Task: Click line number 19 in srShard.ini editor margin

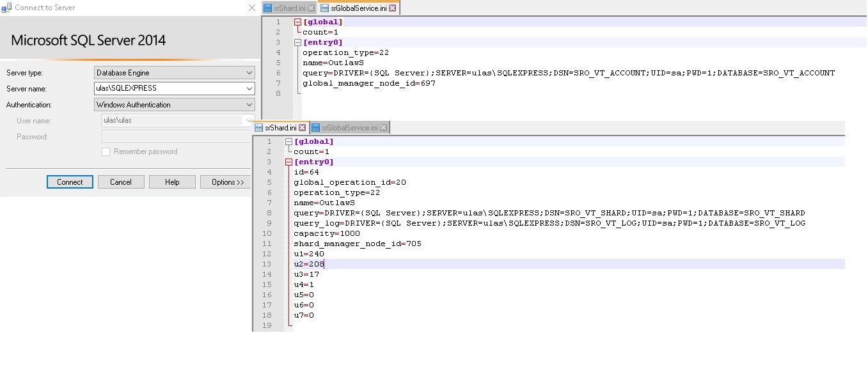Action: 268,325
